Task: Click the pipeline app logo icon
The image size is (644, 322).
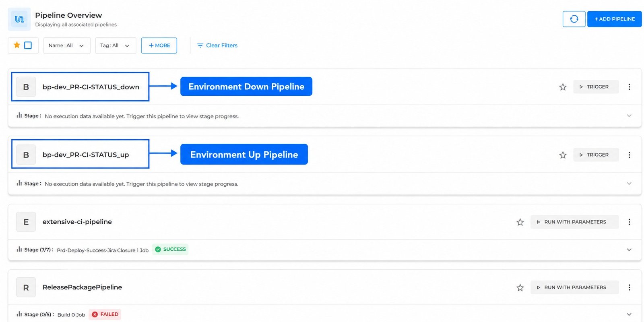Action: (19, 19)
